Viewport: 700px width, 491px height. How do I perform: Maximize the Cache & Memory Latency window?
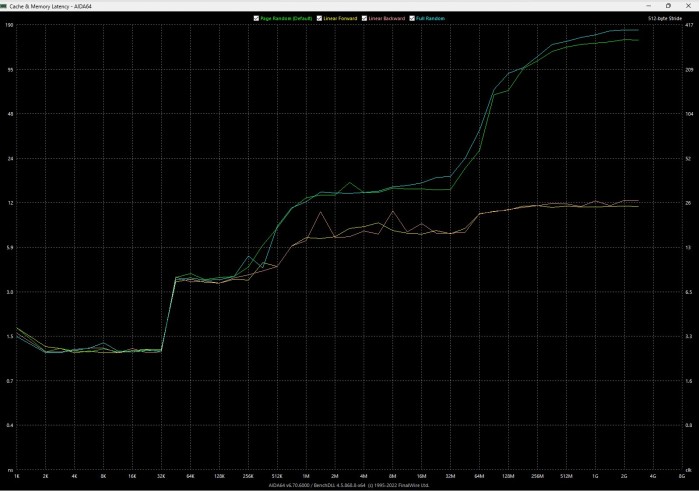668,6
